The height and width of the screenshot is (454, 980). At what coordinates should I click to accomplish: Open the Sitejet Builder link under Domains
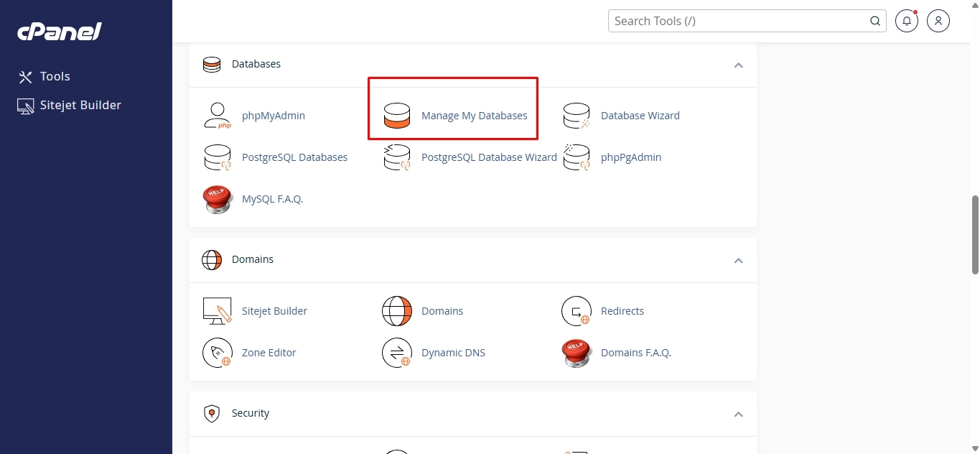point(274,311)
